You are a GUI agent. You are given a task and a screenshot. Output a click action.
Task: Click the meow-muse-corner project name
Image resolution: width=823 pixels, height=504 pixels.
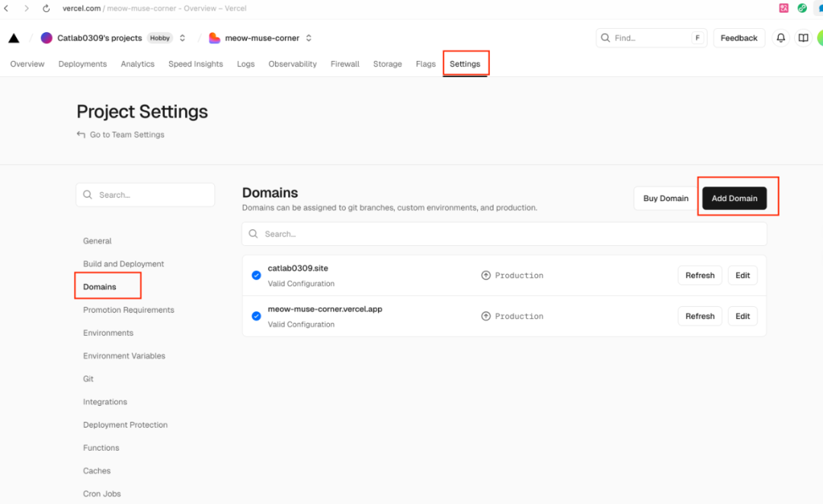tap(262, 38)
